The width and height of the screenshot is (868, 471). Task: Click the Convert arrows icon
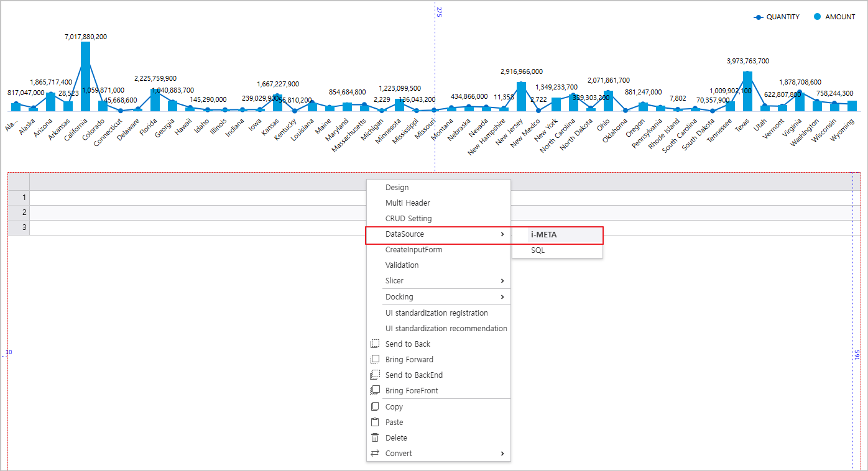pyautogui.click(x=374, y=453)
